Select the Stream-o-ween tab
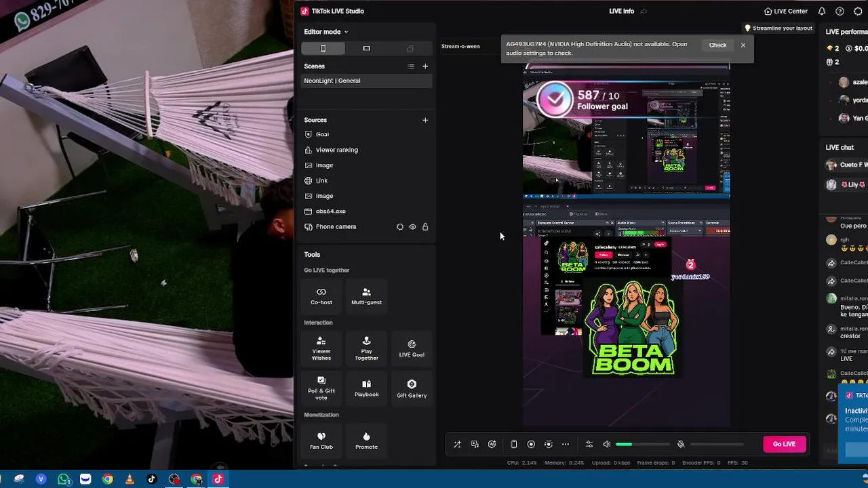The image size is (868, 488). pos(460,46)
